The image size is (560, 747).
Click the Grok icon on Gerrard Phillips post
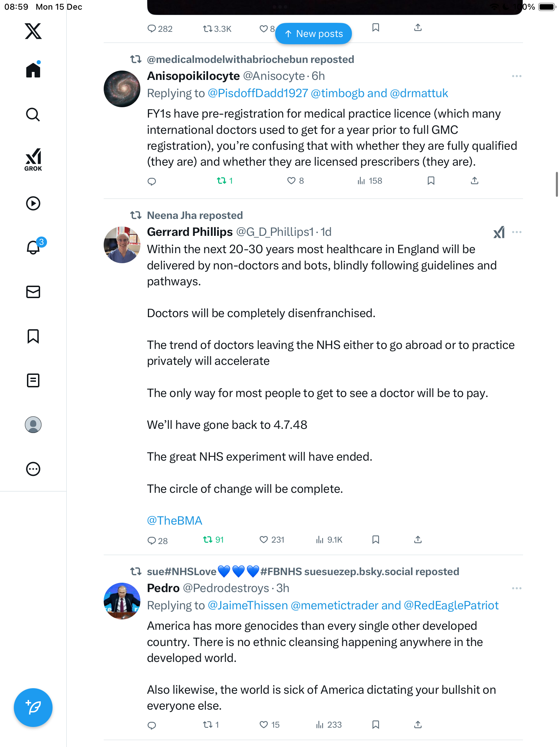click(x=499, y=232)
